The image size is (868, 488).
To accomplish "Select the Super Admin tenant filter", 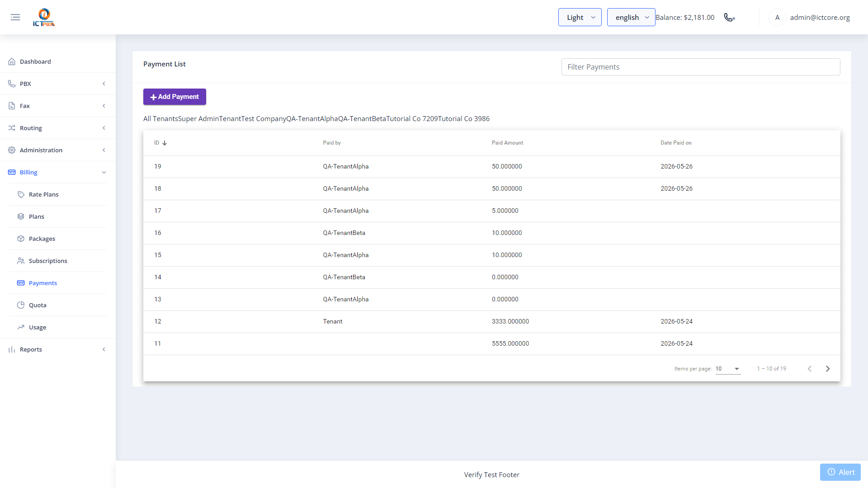I will point(198,119).
